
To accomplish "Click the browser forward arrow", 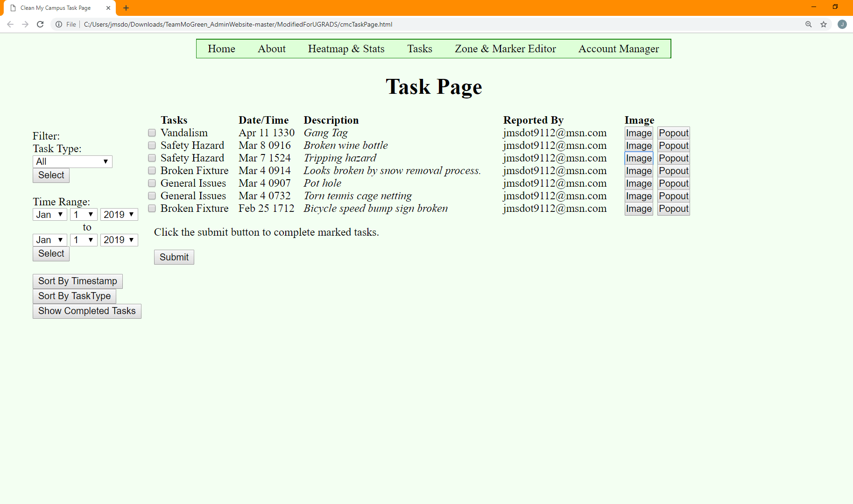I will [25, 24].
